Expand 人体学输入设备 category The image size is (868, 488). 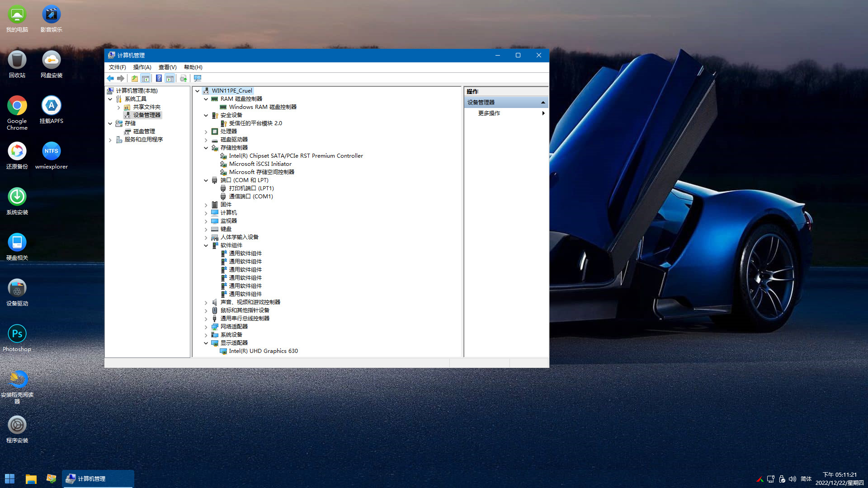point(206,237)
